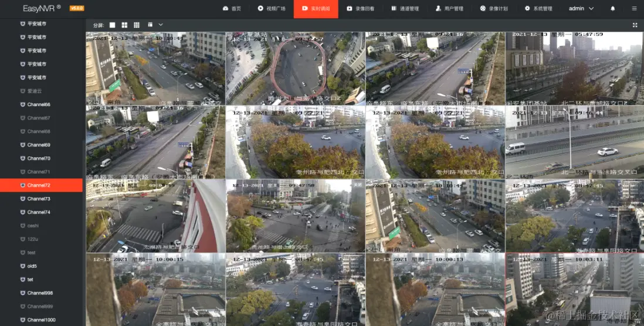Select 太湖路 intersection video tile
The width and height of the screenshot is (644, 326).
point(155,216)
